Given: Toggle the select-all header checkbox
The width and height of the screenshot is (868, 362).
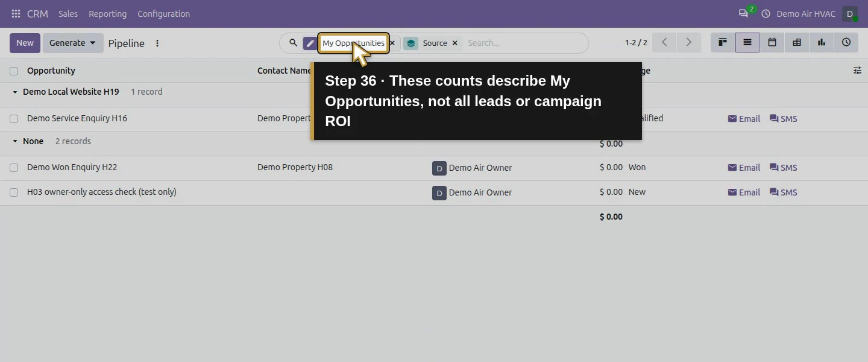Looking at the screenshot, I should point(14,71).
